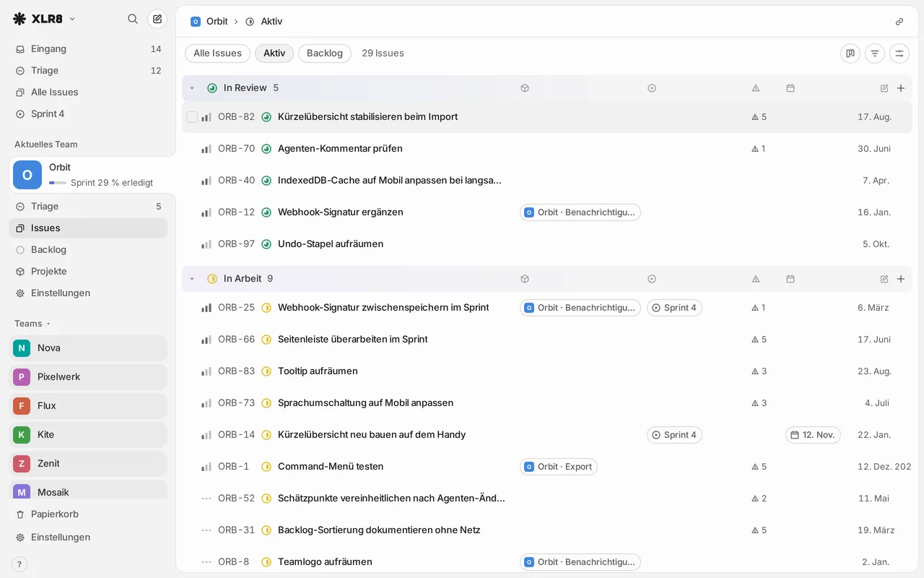Click priority bars icon of ORB-14
The width and height of the screenshot is (924, 578).
[x=206, y=435]
